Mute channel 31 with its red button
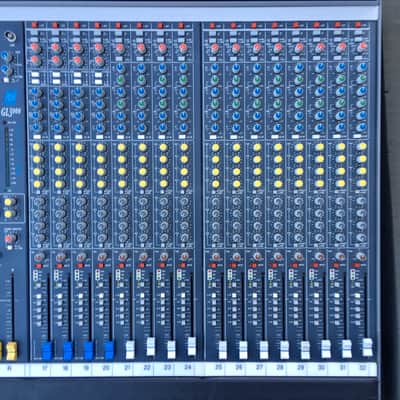Viewport: 400px width, 400px height. click(x=336, y=265)
